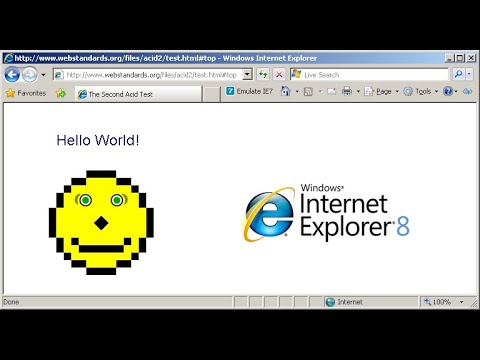Open the Favorites star button
This screenshot has width=480, height=360.
[x=26, y=93]
